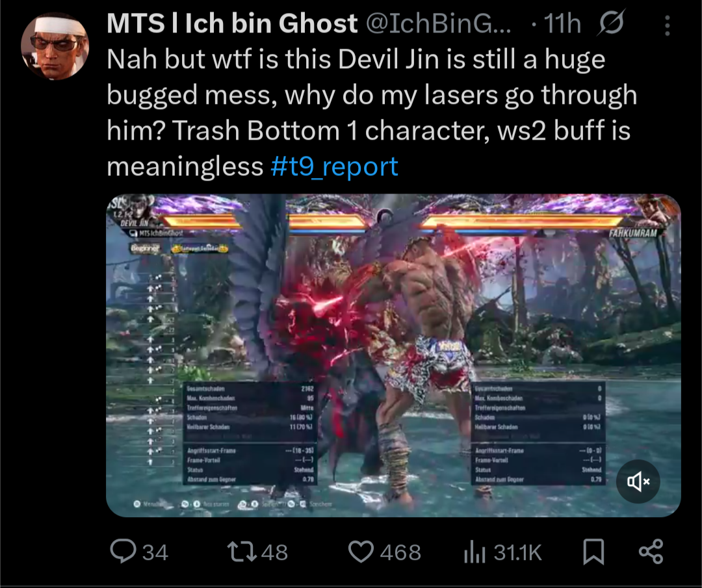View tweet analytics bar chart icon
This screenshot has height=588, width=702.
[475, 552]
